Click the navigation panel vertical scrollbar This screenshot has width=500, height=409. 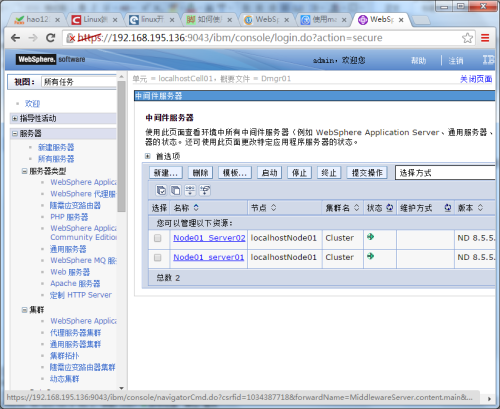pyautogui.click(x=122, y=147)
